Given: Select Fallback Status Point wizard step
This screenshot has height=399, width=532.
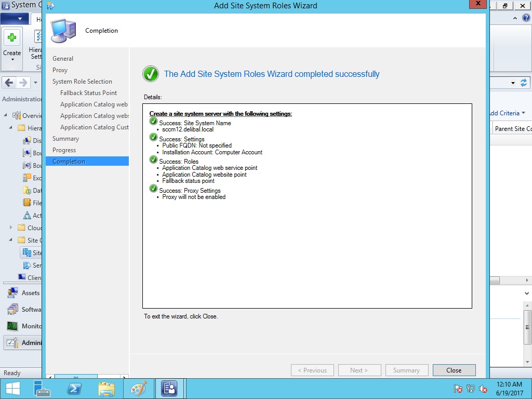Looking at the screenshot, I should (88, 93).
